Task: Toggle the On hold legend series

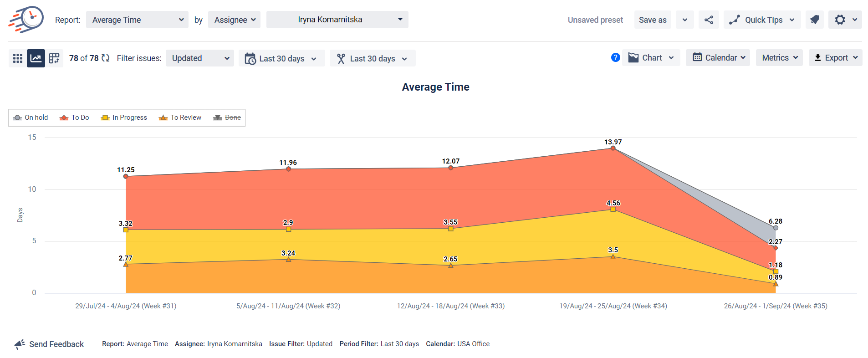Action: click(31, 118)
